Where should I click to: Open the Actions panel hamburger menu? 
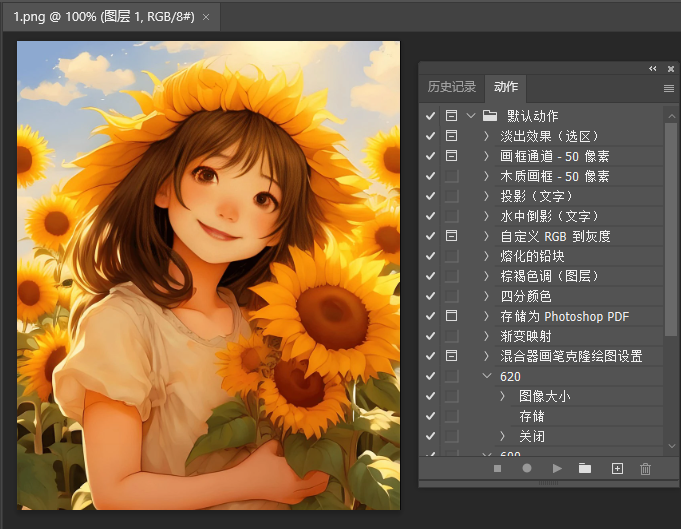coord(669,88)
